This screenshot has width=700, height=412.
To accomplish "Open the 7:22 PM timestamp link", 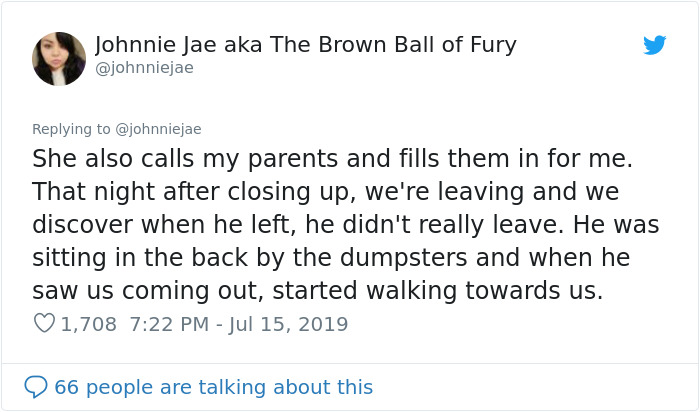I will click(x=166, y=325).
